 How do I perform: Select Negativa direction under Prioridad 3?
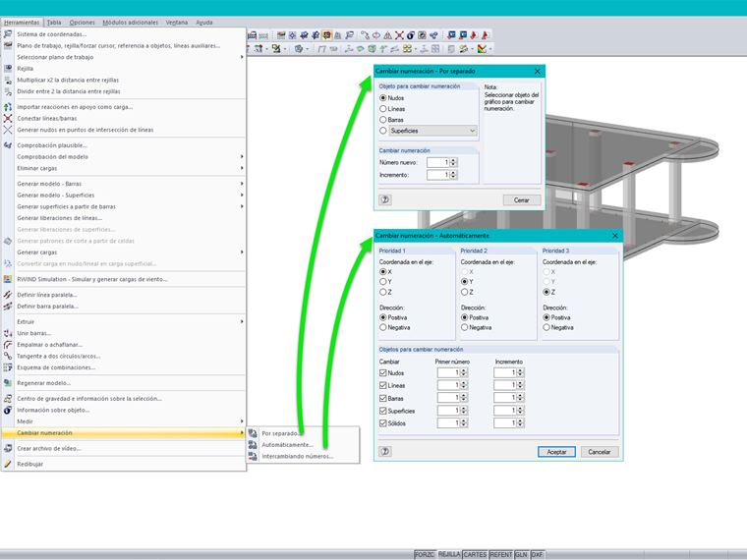tap(546, 327)
